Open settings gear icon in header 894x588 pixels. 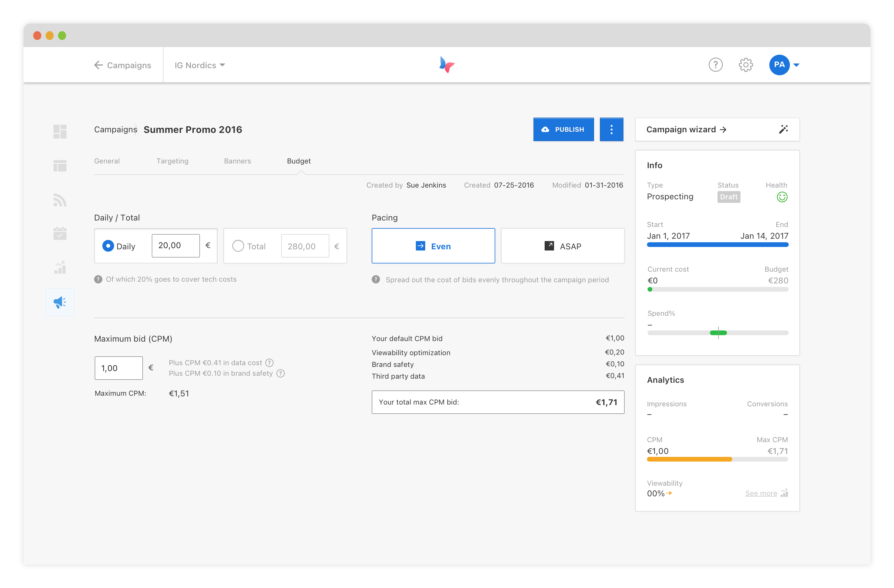pos(745,65)
